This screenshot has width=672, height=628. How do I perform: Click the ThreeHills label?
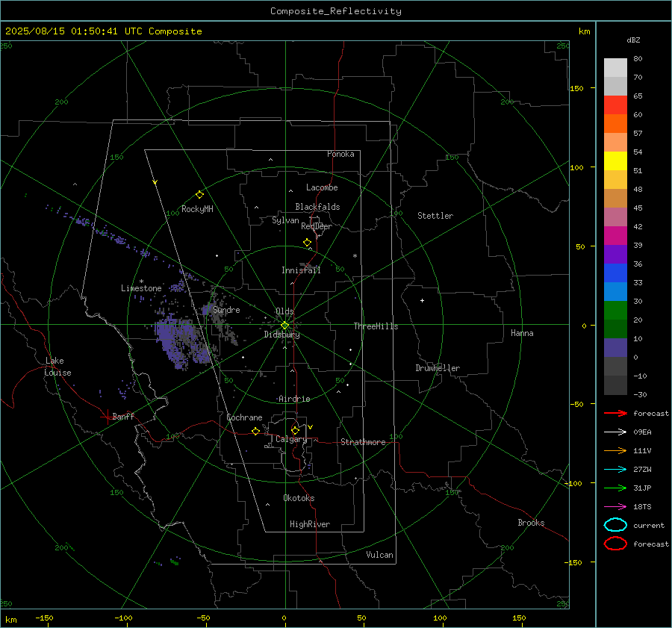(x=376, y=326)
